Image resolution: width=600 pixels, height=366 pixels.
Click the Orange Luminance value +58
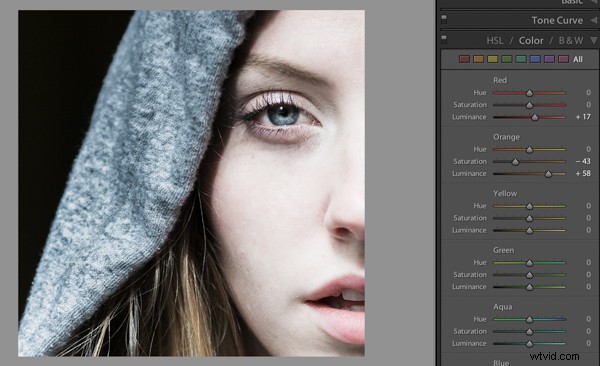click(x=583, y=173)
